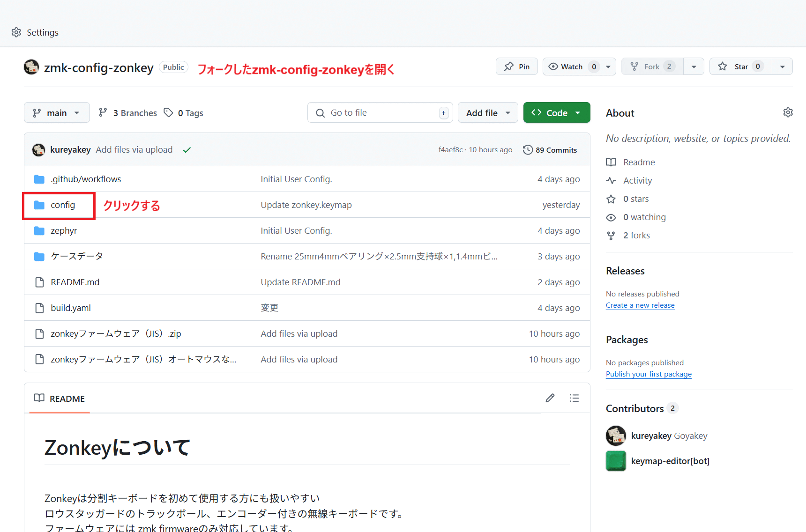
Task: Open the 'Update README.md' commit message
Action: tap(300, 282)
